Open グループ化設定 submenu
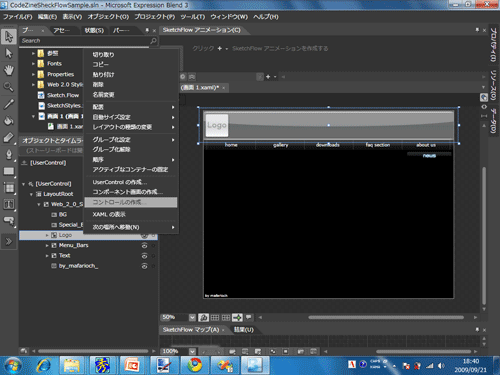 click(x=131, y=140)
